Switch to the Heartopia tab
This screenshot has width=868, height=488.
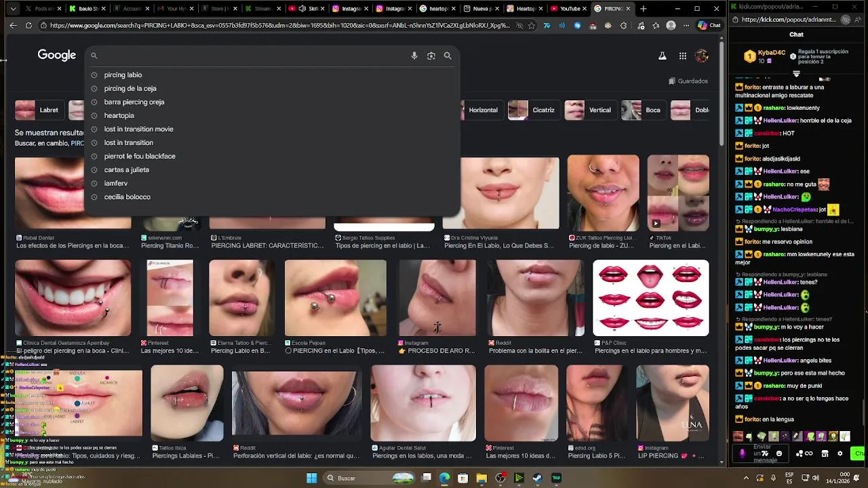coord(524,9)
